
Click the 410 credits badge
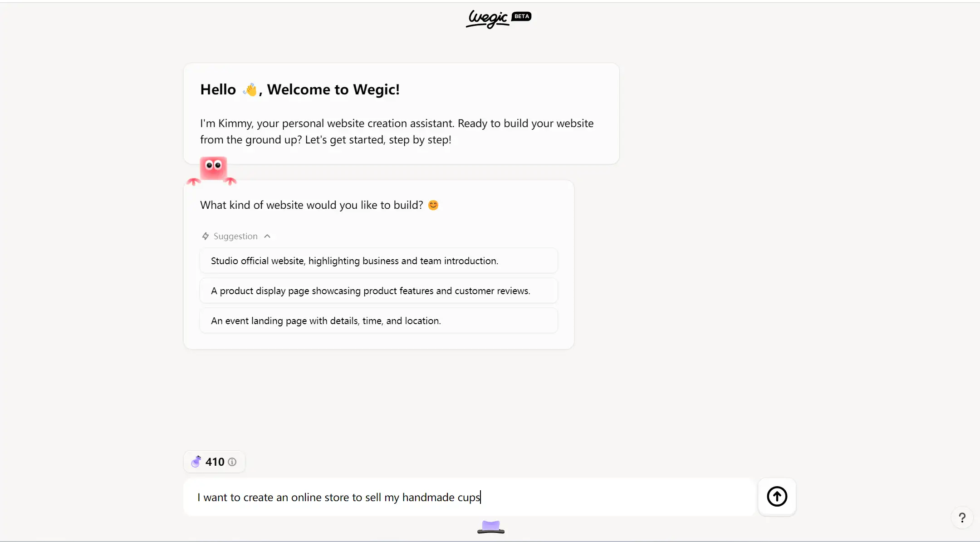pos(214,462)
